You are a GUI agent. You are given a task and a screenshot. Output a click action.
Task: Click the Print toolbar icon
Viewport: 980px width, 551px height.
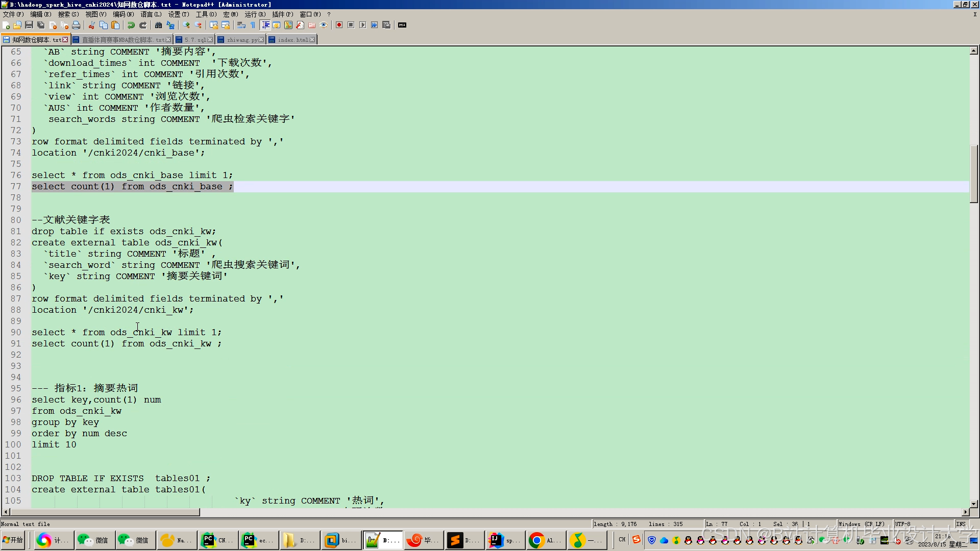click(76, 25)
